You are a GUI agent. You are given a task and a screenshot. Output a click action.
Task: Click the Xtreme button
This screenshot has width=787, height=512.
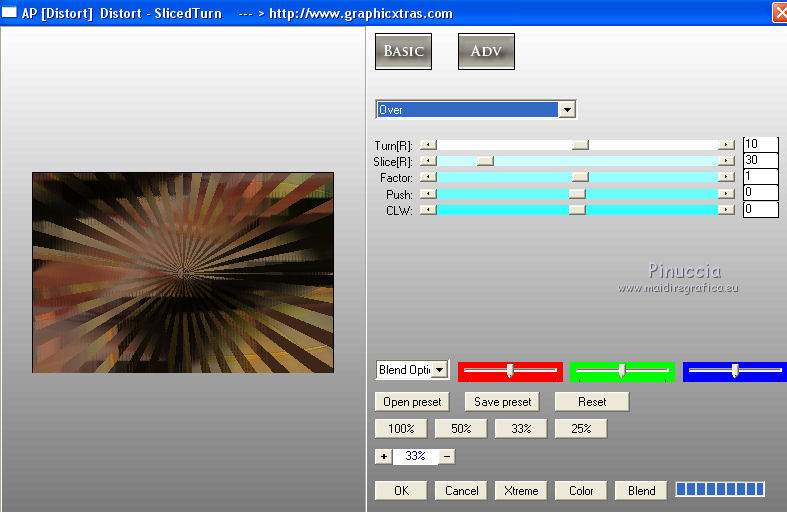(x=521, y=490)
